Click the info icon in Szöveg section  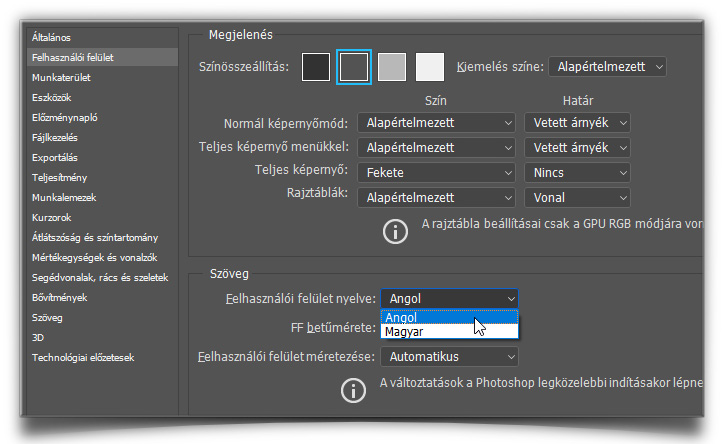(x=353, y=391)
